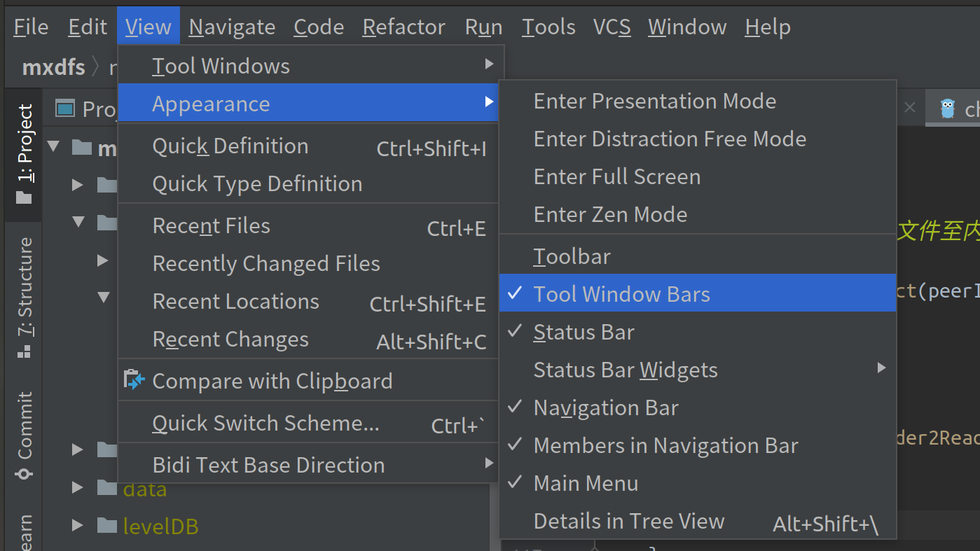
Task: Click Recent Files menu entry
Action: pyautogui.click(x=211, y=225)
